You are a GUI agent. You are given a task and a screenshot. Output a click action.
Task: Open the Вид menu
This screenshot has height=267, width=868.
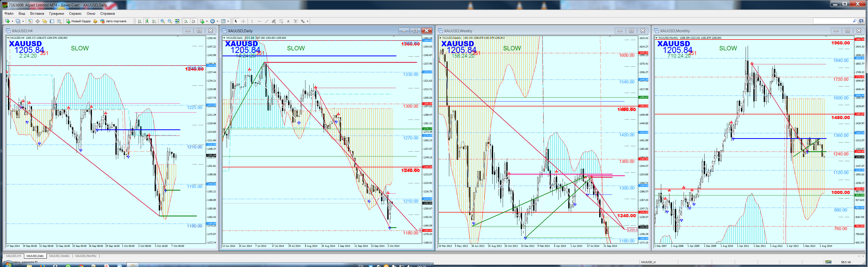click(22, 13)
